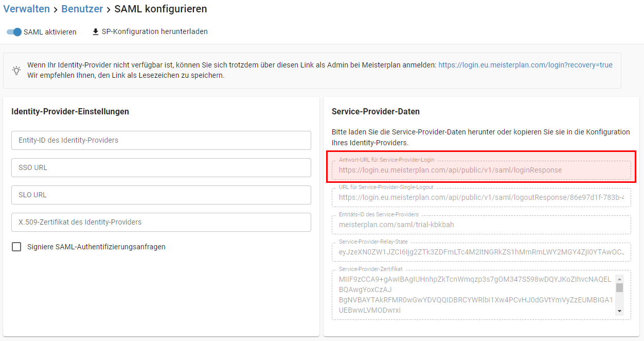Focus the SLO URL input field

[x=161, y=195]
